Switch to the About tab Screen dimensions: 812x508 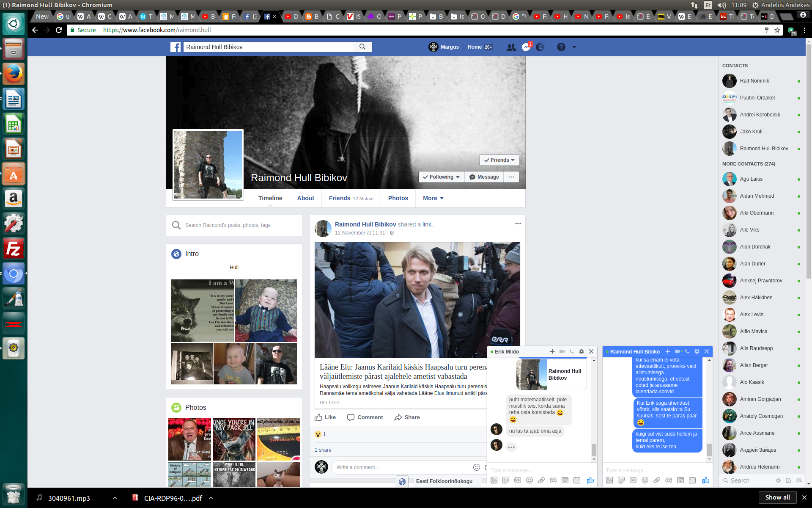[x=305, y=198]
